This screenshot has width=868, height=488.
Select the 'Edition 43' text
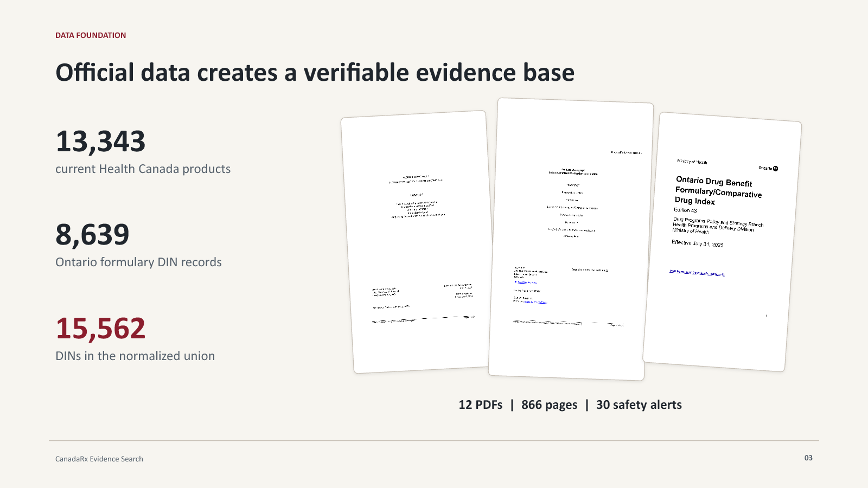click(686, 210)
